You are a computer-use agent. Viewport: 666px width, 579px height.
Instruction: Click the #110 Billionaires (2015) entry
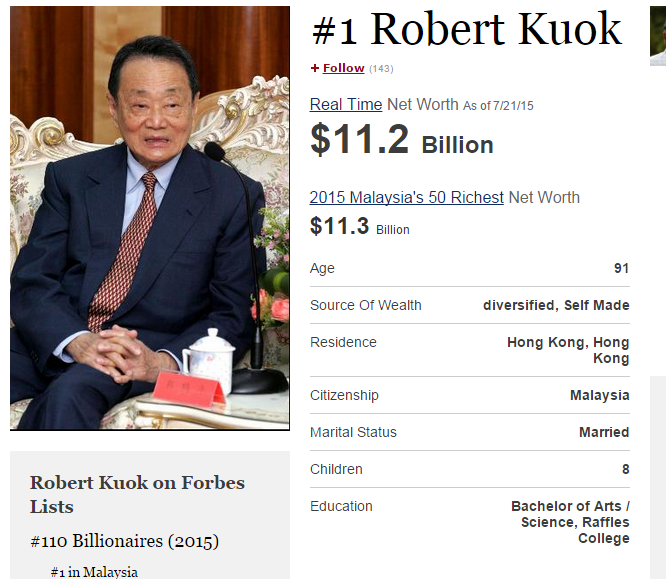click(x=124, y=541)
